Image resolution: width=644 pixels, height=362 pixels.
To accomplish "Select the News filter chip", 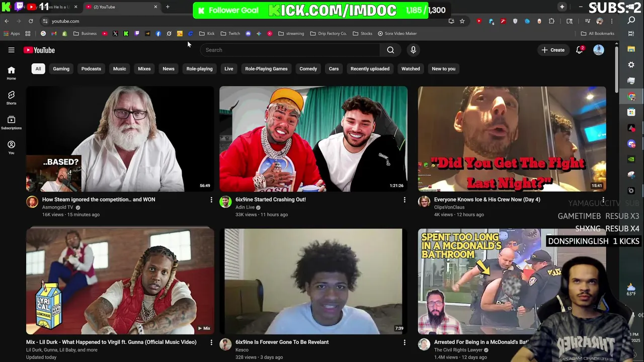I will click(169, 68).
